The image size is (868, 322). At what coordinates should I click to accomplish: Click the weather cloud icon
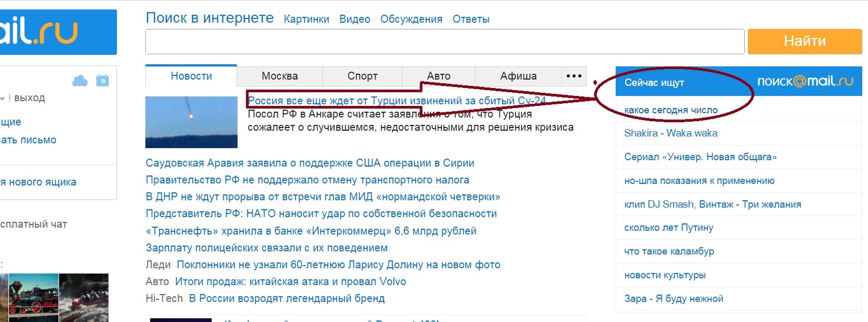pyautogui.click(x=80, y=81)
